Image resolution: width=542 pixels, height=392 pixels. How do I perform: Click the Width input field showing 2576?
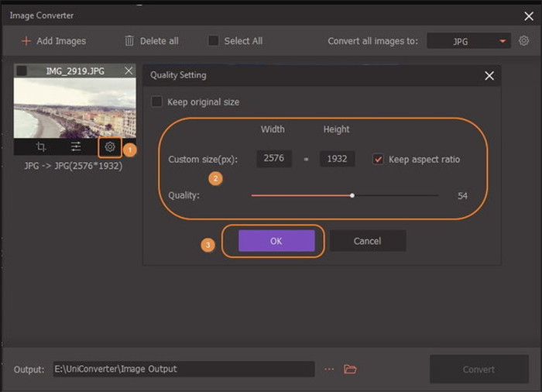[x=274, y=159]
